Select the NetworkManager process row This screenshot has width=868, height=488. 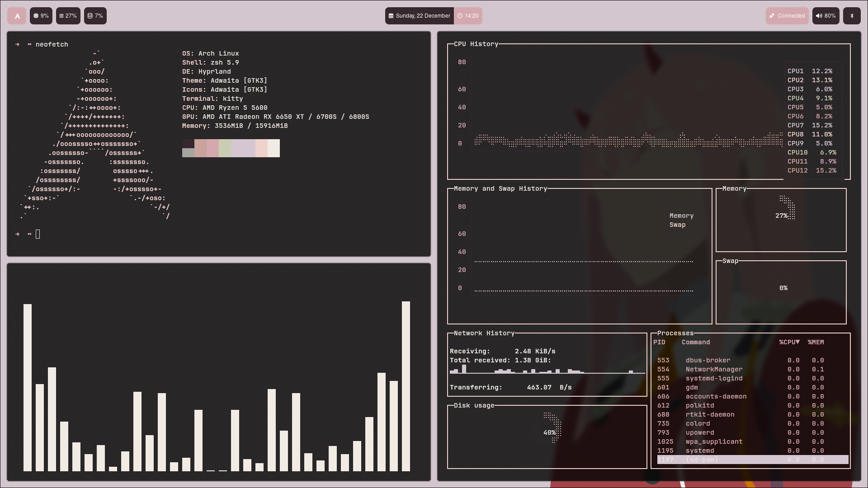coord(753,370)
